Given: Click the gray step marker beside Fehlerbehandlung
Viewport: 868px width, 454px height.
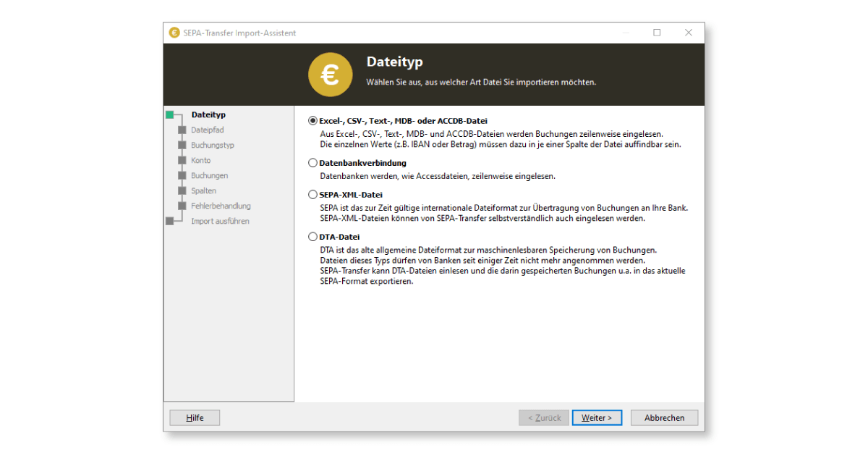Looking at the screenshot, I should point(182,206).
